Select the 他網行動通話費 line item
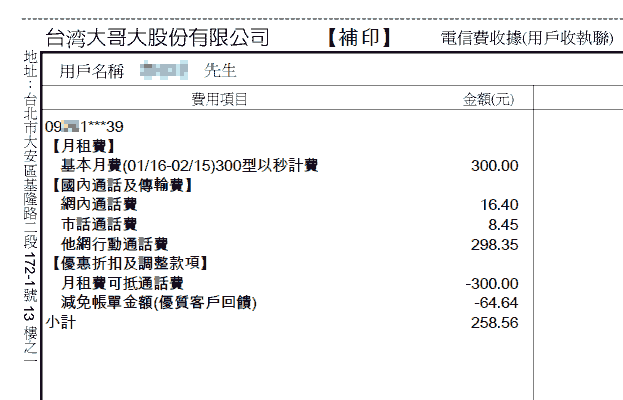The image size is (623, 400). point(114,244)
